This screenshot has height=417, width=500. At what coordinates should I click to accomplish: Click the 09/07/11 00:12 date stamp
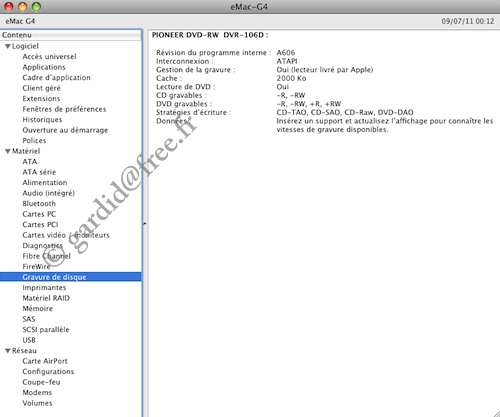click(468, 21)
